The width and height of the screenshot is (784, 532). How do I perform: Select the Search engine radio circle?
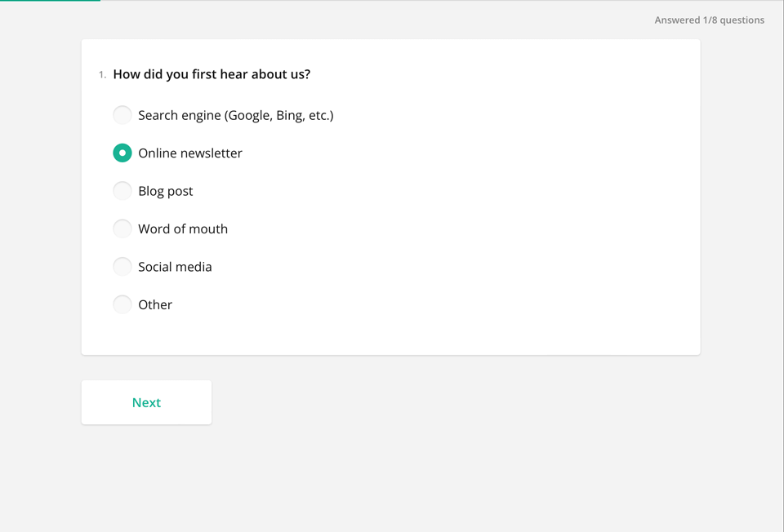pyautogui.click(x=122, y=115)
